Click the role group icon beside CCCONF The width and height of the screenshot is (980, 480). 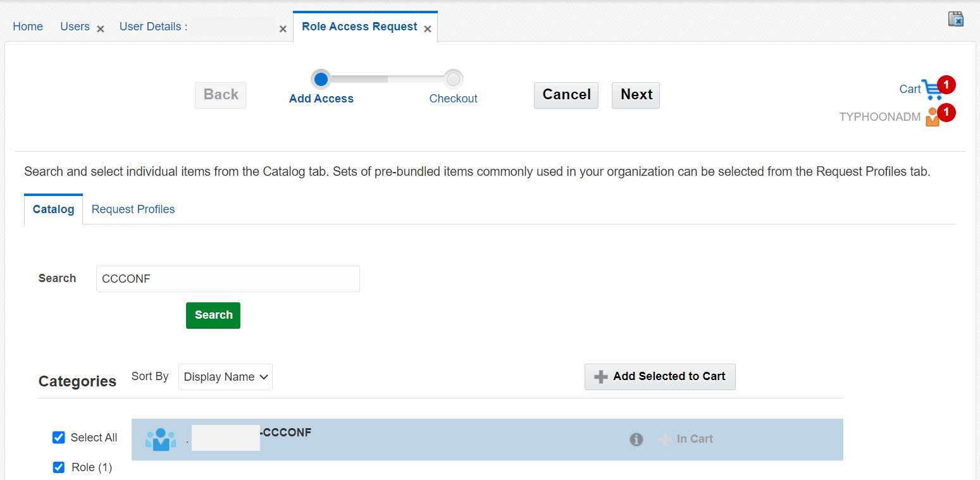160,438
